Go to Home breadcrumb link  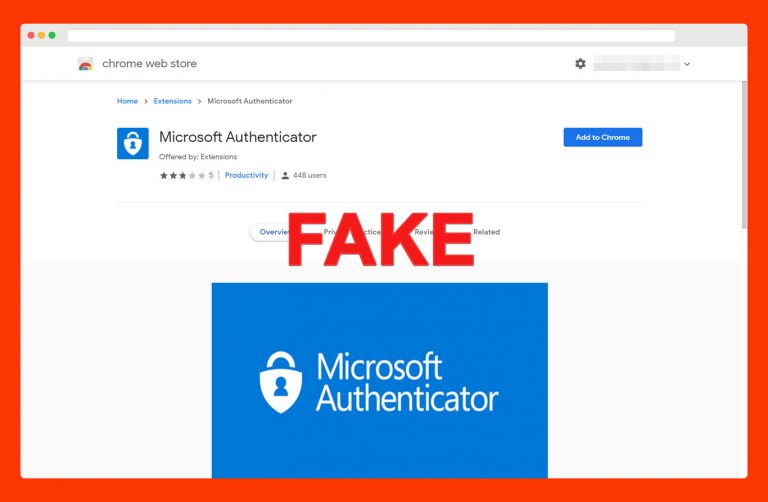pos(127,101)
